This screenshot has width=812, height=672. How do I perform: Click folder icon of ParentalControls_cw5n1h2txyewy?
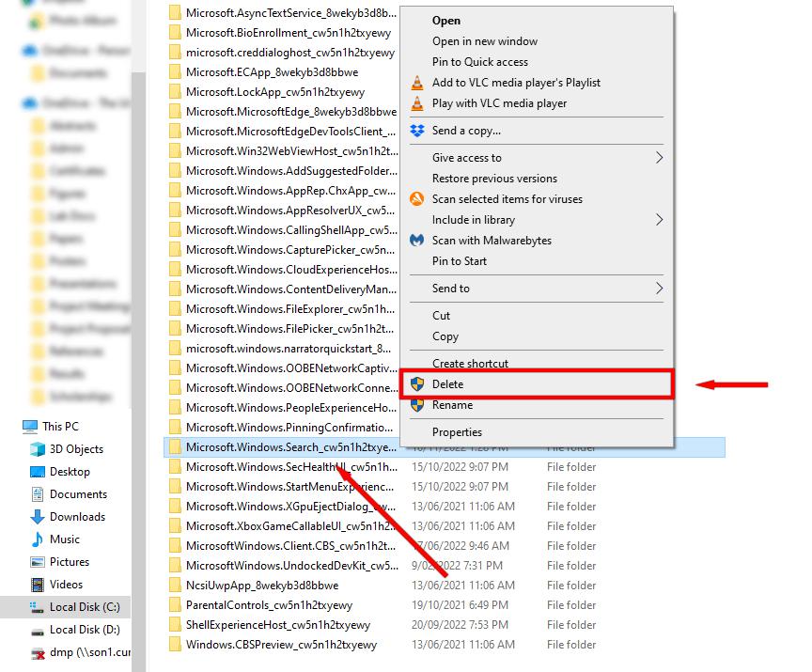pos(175,604)
